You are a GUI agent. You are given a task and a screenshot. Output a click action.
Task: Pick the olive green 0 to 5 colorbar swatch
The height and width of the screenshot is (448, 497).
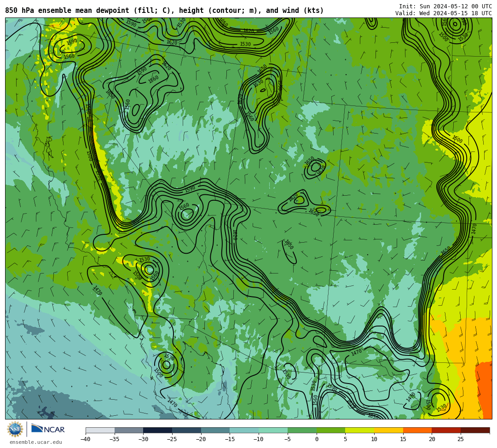331,430
